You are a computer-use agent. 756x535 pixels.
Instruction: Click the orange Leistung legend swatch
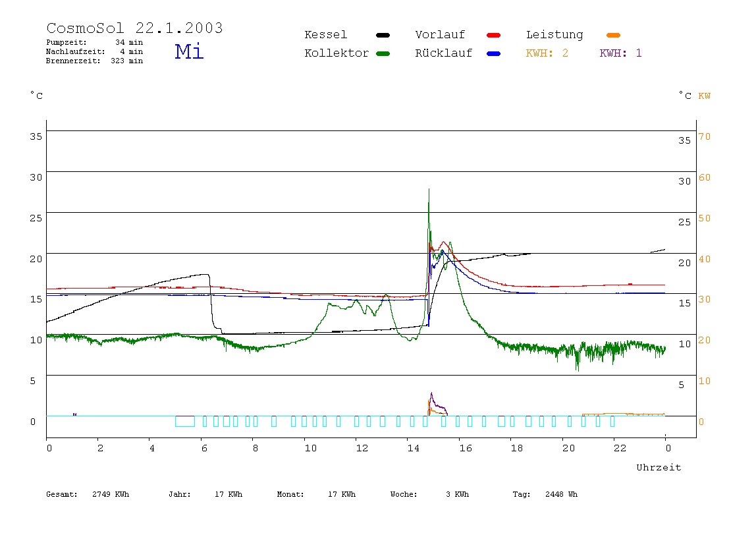coord(613,35)
